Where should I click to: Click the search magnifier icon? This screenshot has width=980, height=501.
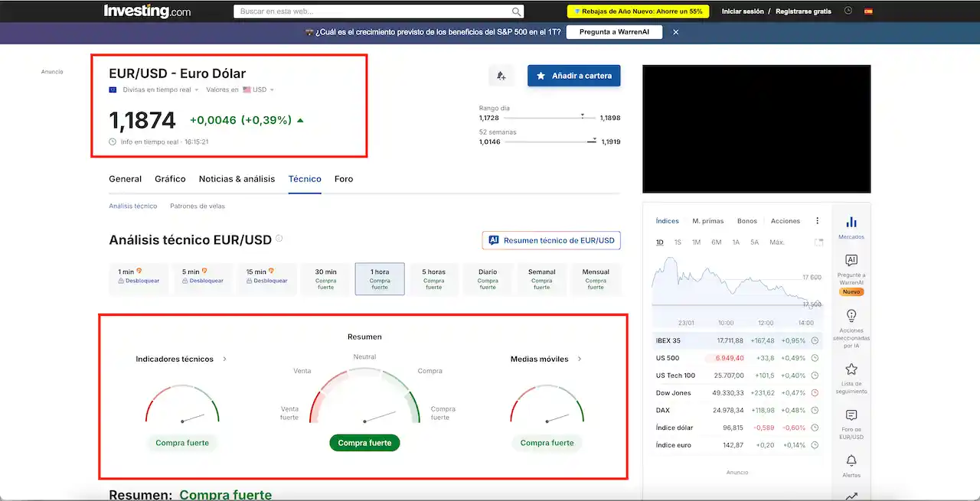click(x=517, y=11)
